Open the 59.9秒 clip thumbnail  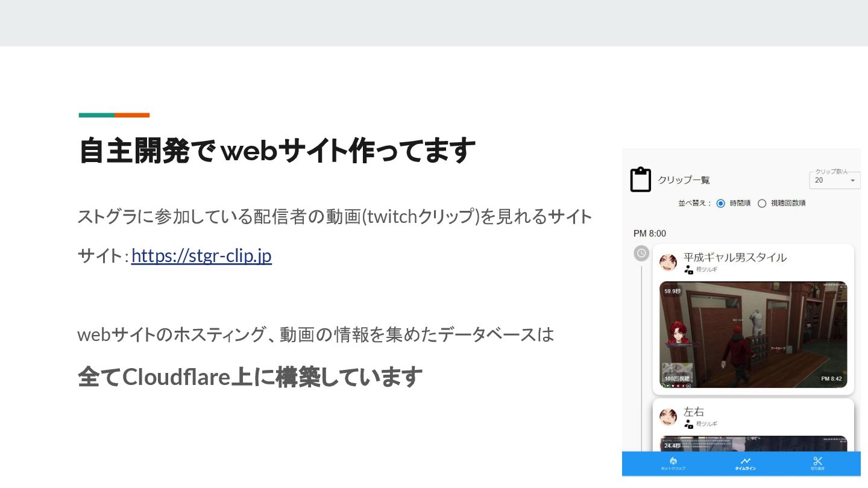753,334
